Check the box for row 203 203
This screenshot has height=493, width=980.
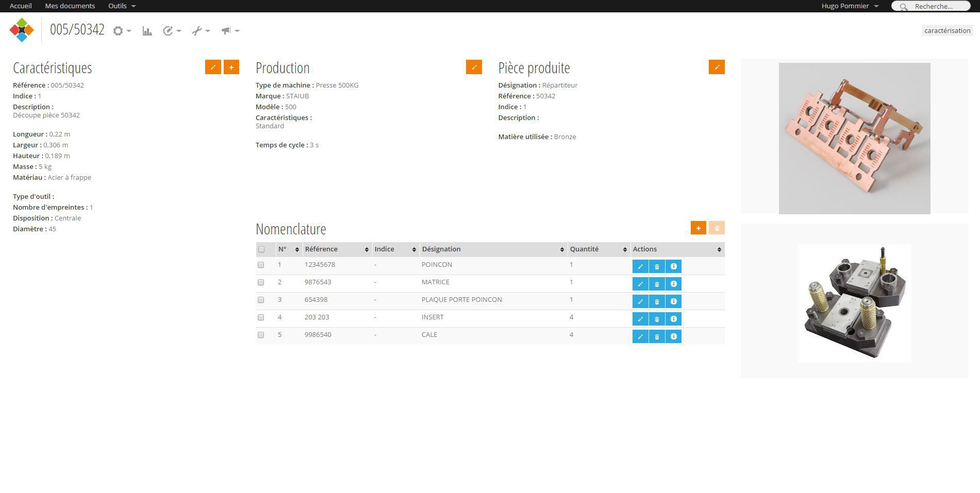click(x=261, y=317)
